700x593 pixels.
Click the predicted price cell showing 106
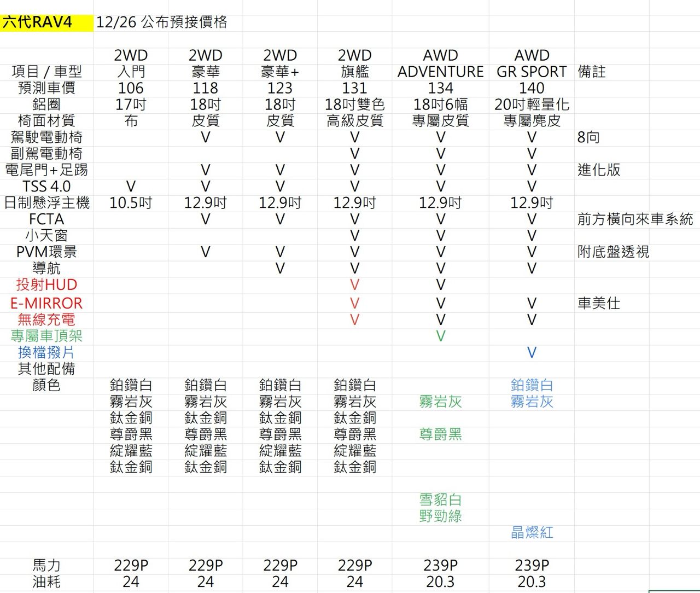[131, 88]
